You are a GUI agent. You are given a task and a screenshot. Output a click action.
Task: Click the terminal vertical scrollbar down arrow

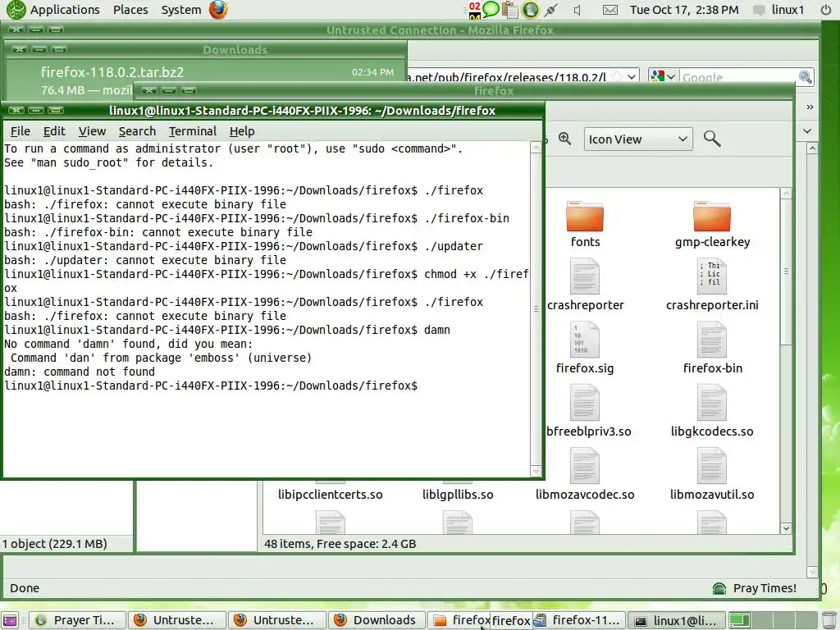tap(536, 471)
